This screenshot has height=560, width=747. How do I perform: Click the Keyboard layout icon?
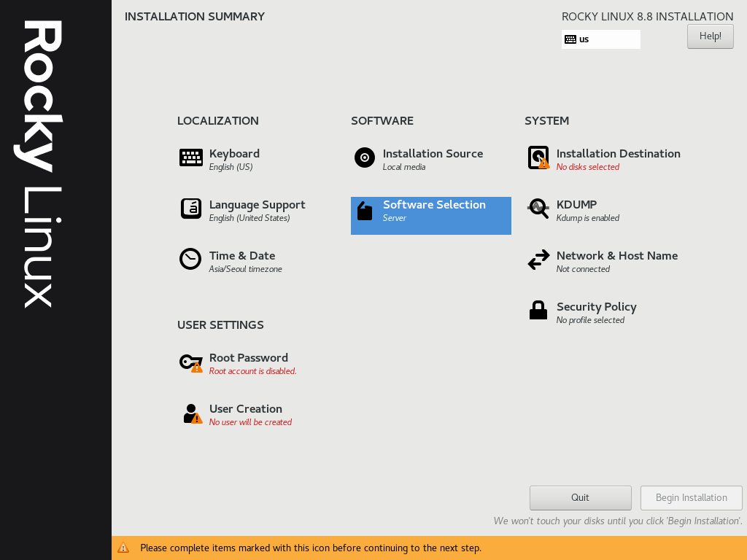[191, 157]
